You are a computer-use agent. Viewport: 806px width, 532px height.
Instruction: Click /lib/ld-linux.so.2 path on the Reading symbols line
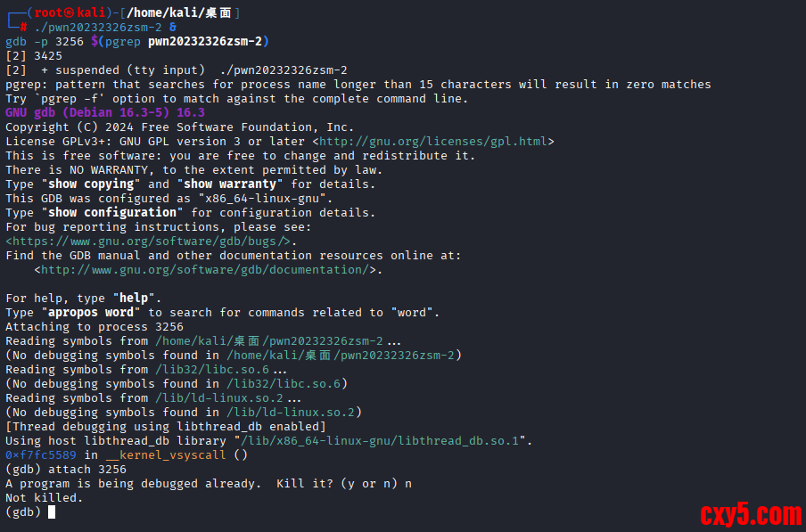(219, 398)
